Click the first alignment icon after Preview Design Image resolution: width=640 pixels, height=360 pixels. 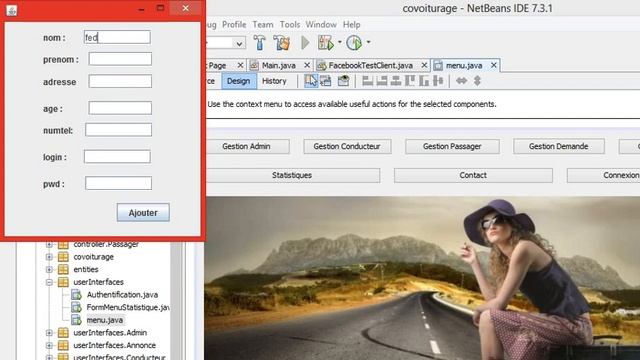pos(367,81)
